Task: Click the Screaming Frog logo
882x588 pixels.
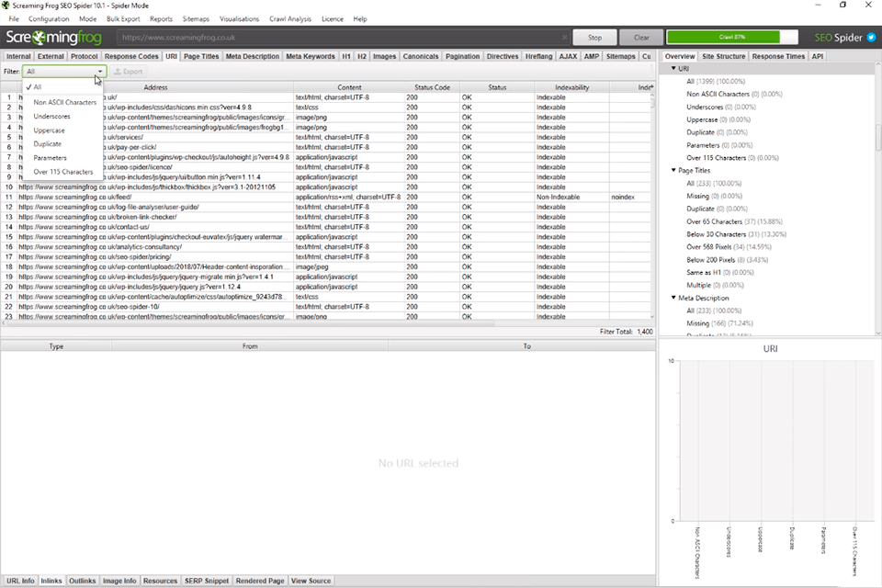Action: (x=55, y=38)
